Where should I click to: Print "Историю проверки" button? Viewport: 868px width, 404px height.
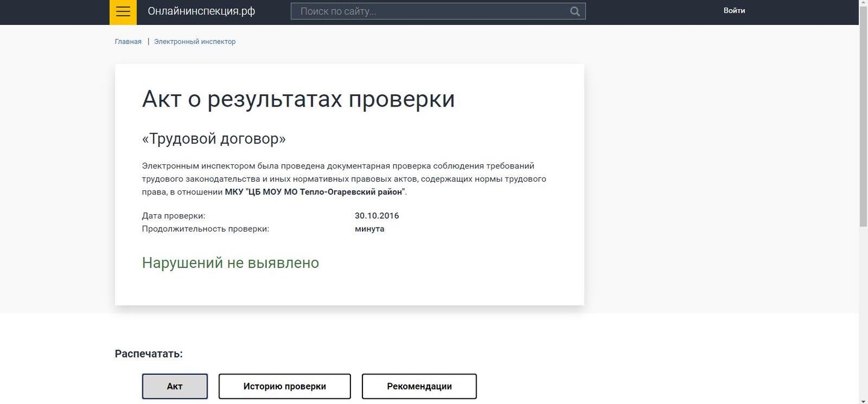pos(284,386)
